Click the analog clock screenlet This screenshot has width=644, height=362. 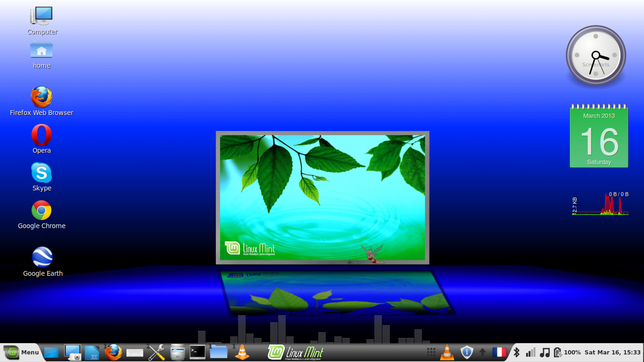click(596, 56)
